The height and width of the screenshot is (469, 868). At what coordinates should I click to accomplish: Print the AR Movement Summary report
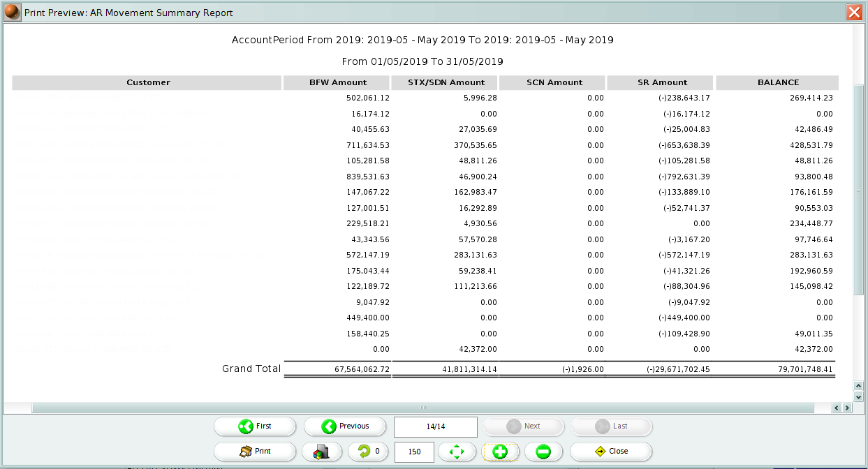click(254, 452)
